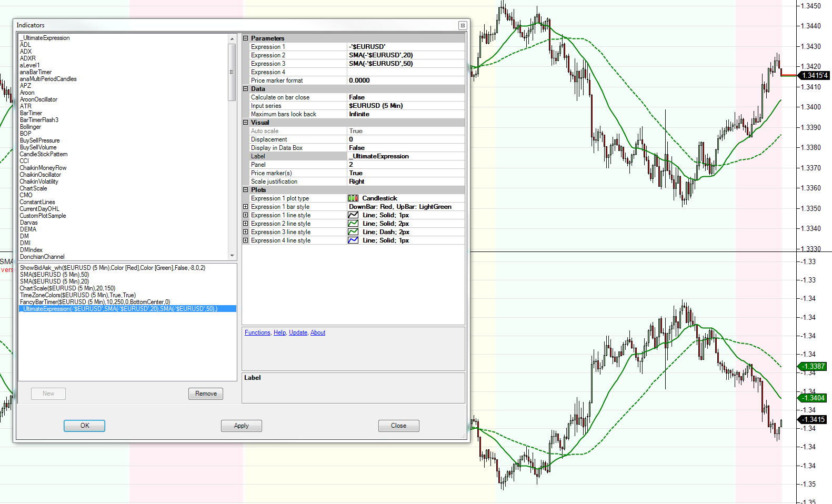Select _UltimateExpression at the top of the available indicators list
This screenshot has height=504, width=832.
coord(45,38)
